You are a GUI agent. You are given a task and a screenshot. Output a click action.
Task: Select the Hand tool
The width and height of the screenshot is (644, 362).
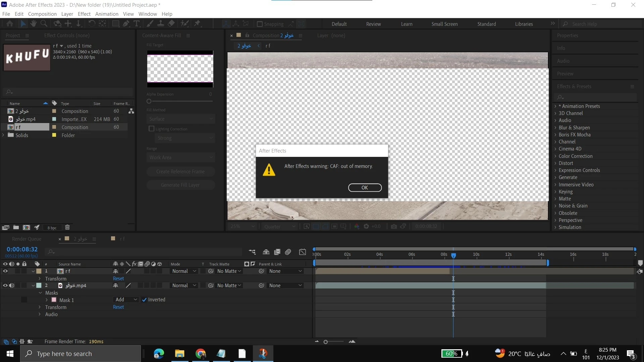point(33,23)
